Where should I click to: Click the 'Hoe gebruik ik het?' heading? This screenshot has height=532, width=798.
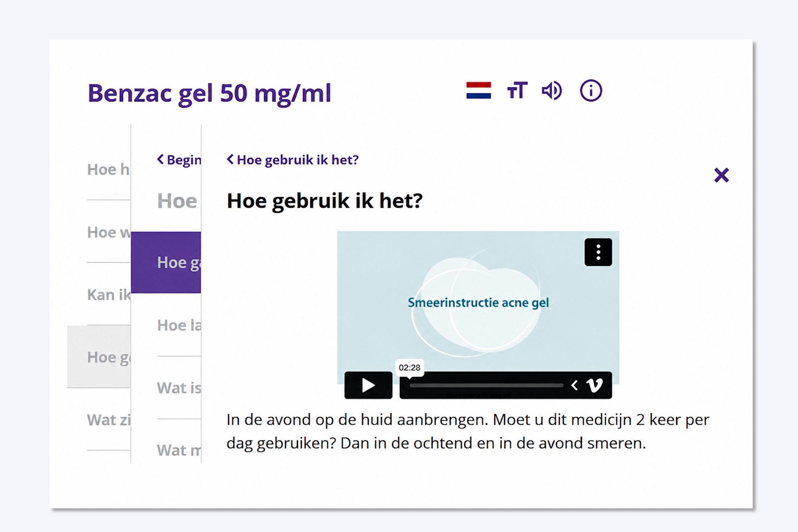tap(325, 201)
